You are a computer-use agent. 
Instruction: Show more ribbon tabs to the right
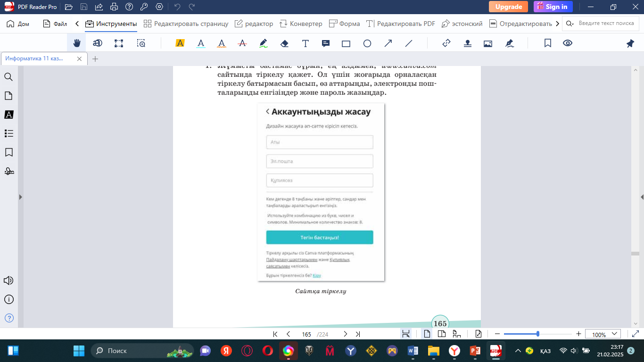558,24
